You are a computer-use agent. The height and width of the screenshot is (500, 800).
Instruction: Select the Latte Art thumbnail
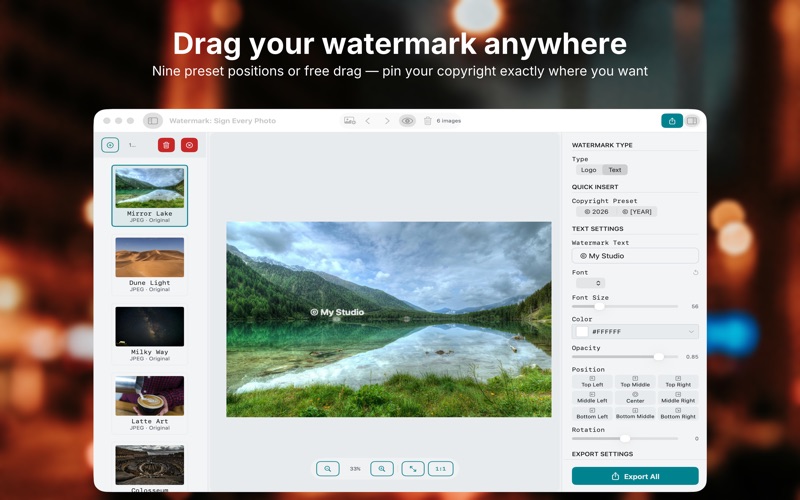click(149, 404)
